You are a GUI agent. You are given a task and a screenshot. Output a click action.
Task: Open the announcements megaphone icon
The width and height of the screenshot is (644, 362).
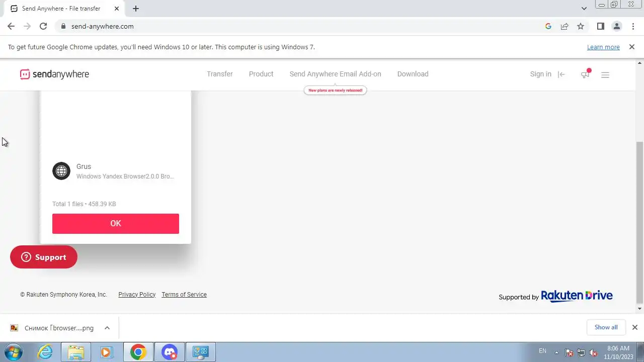point(585,74)
